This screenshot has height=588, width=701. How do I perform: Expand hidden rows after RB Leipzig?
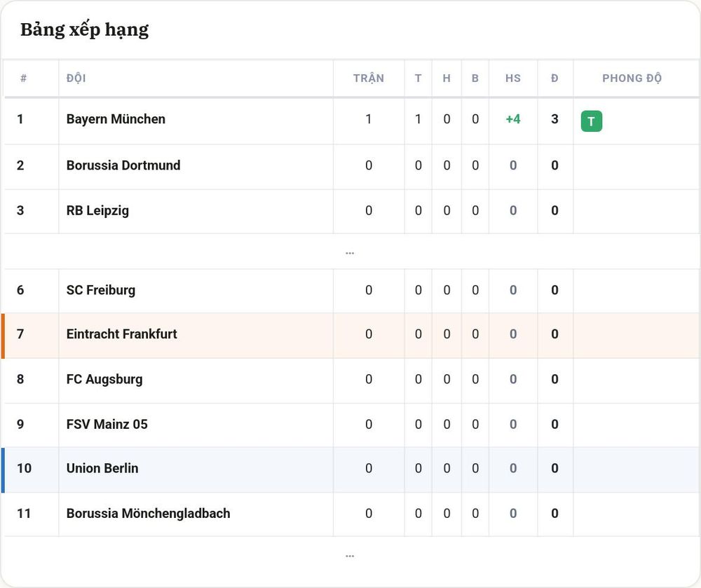350,253
